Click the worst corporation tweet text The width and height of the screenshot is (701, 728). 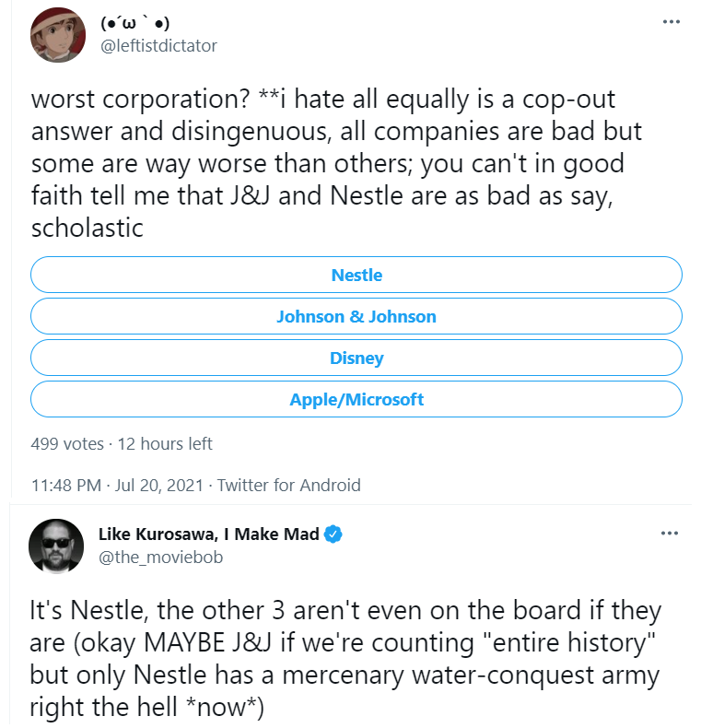click(336, 163)
